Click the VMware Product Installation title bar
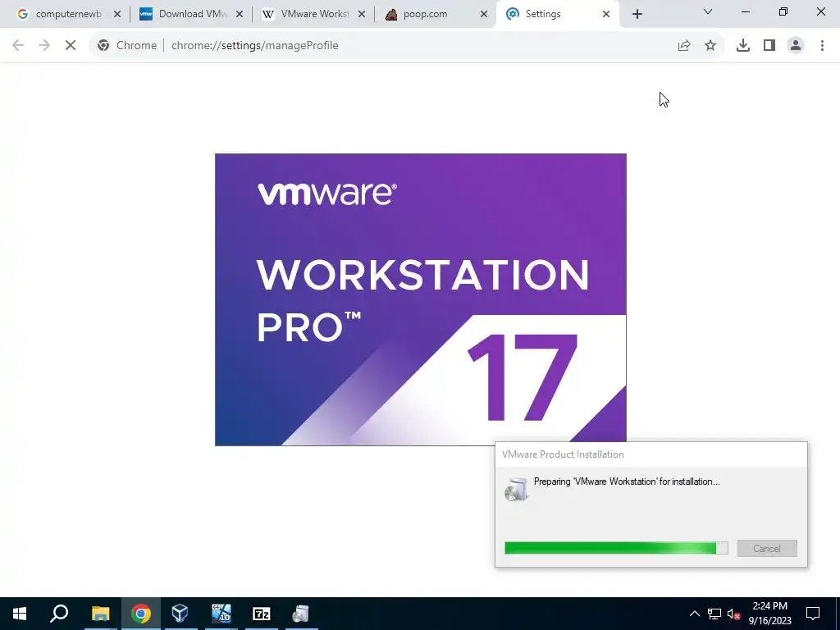Image resolution: width=840 pixels, height=630 pixels. point(651,454)
